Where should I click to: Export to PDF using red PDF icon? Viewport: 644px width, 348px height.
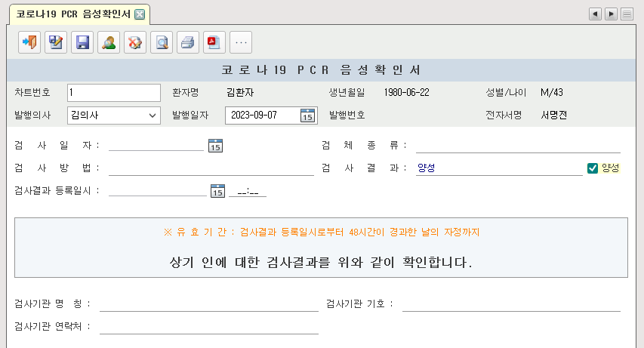[x=214, y=42]
